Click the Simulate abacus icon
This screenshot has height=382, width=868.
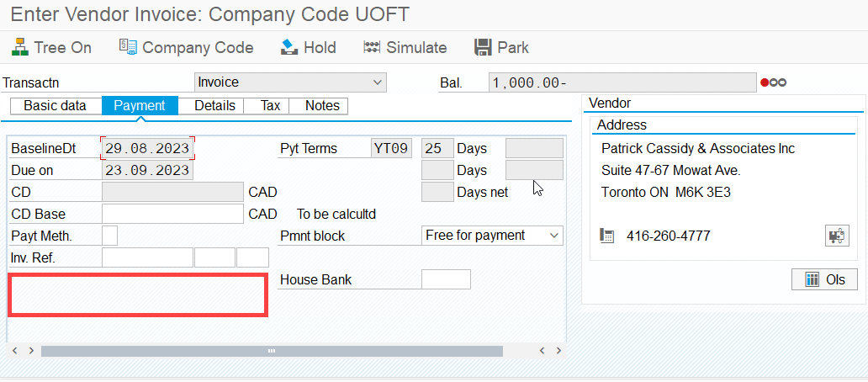pyautogui.click(x=372, y=47)
